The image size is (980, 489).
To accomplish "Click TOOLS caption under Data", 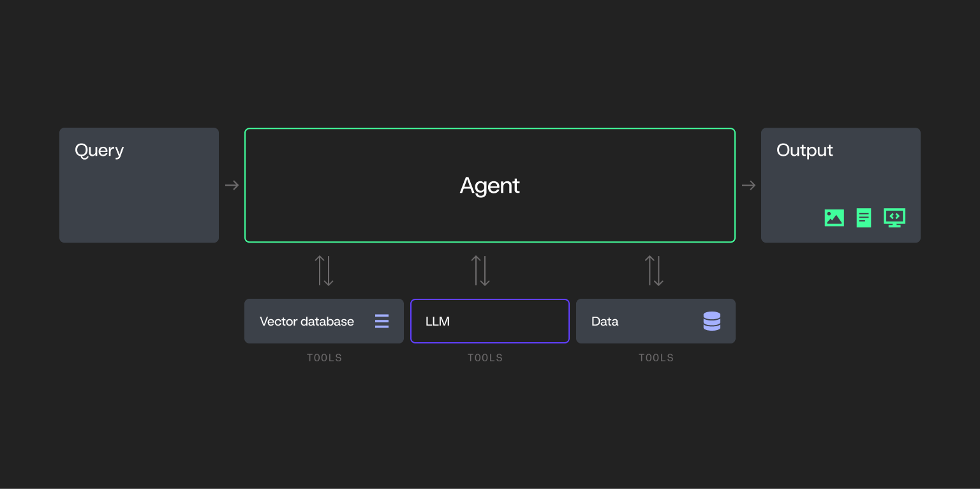I will pyautogui.click(x=656, y=357).
